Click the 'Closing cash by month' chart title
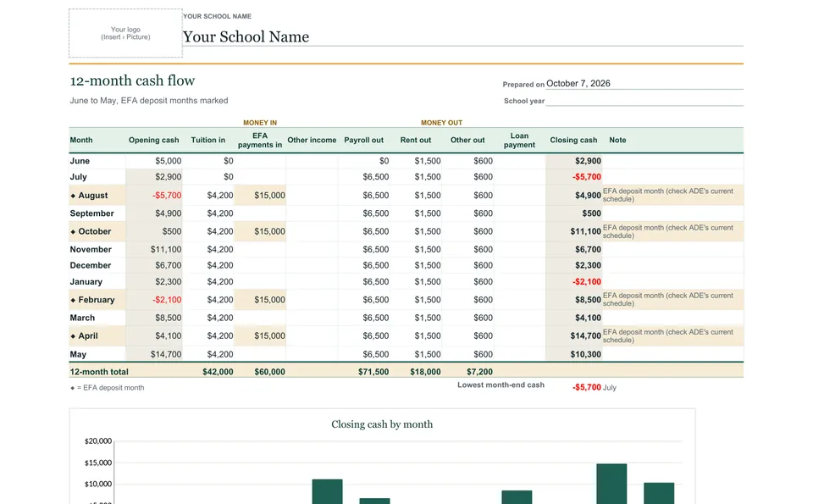The height and width of the screenshot is (504, 813). (382, 424)
